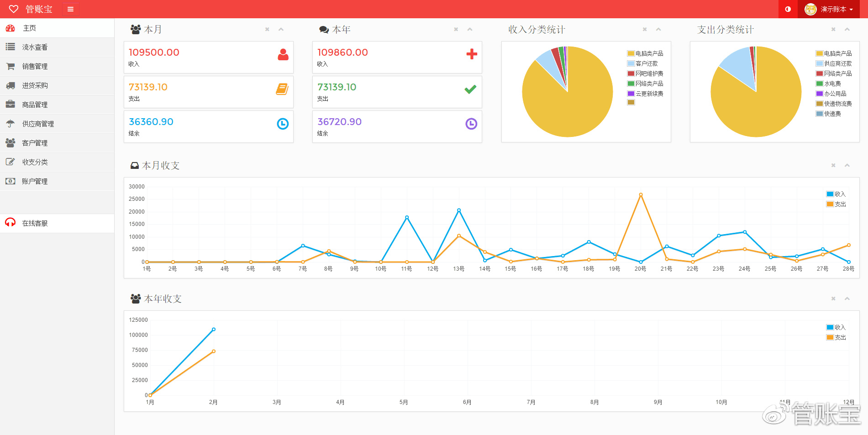This screenshot has width=868, height=435.
Task: Toggle 支出 series in 本月收支 legend
Action: click(x=836, y=204)
